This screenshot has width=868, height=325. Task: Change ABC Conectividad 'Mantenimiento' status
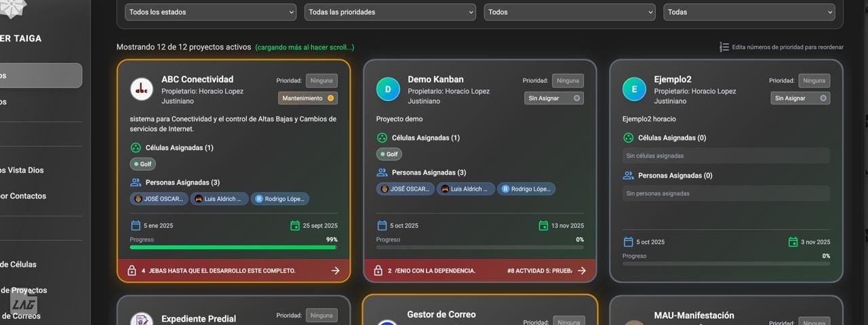pyautogui.click(x=308, y=98)
